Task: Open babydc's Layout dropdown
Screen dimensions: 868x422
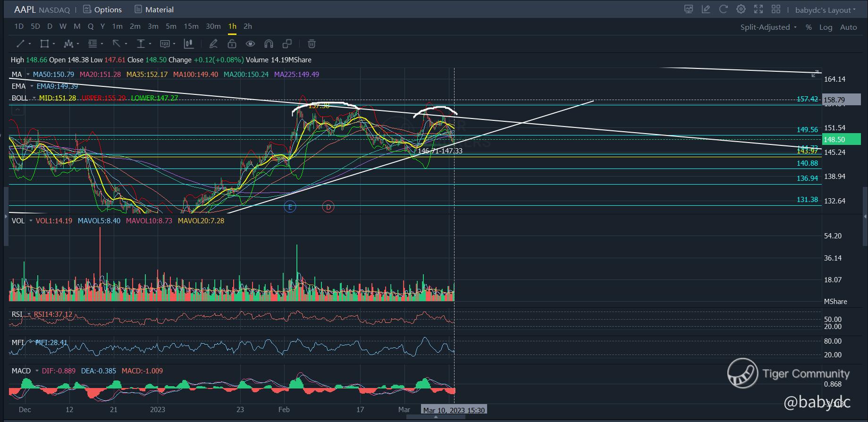Action: click(826, 10)
